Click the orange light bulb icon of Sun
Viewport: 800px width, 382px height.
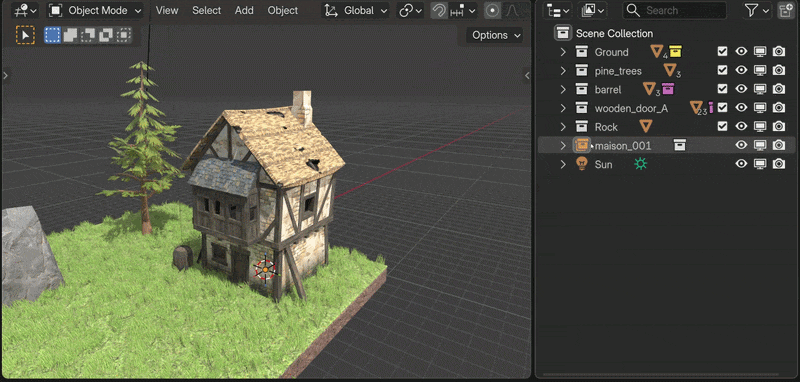point(582,164)
